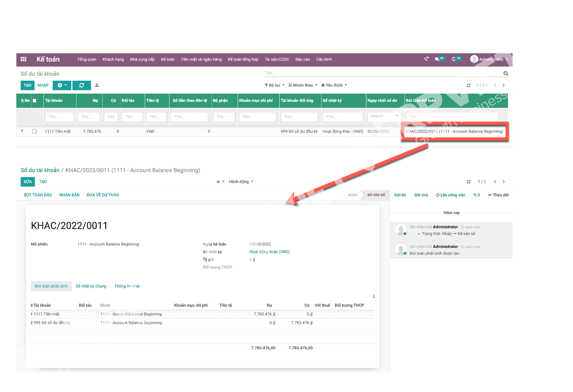
Task: Open the Tài sản-CCDC menu
Action: pyautogui.click(x=277, y=59)
